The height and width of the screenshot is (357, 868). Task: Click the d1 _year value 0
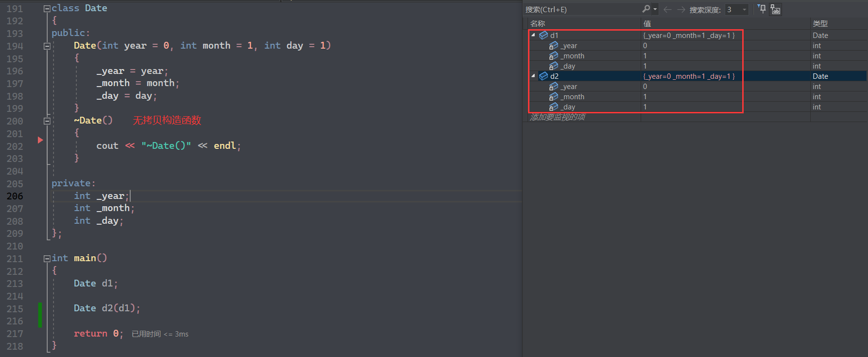(645, 46)
